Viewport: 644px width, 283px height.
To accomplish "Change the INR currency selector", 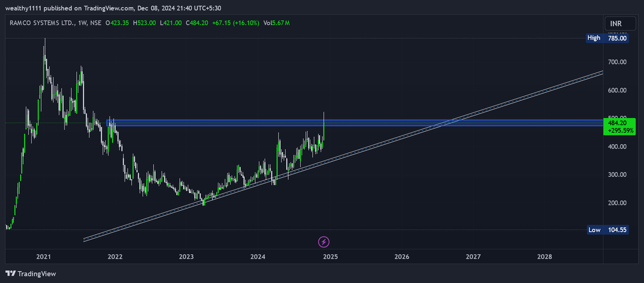I will tap(620, 24).
